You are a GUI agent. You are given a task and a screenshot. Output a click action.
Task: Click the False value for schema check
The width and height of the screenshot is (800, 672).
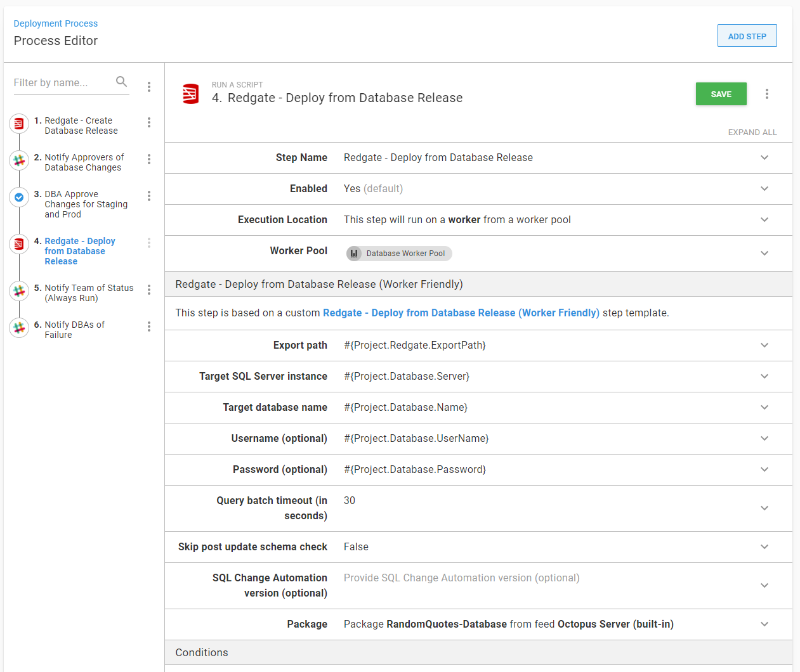[356, 547]
